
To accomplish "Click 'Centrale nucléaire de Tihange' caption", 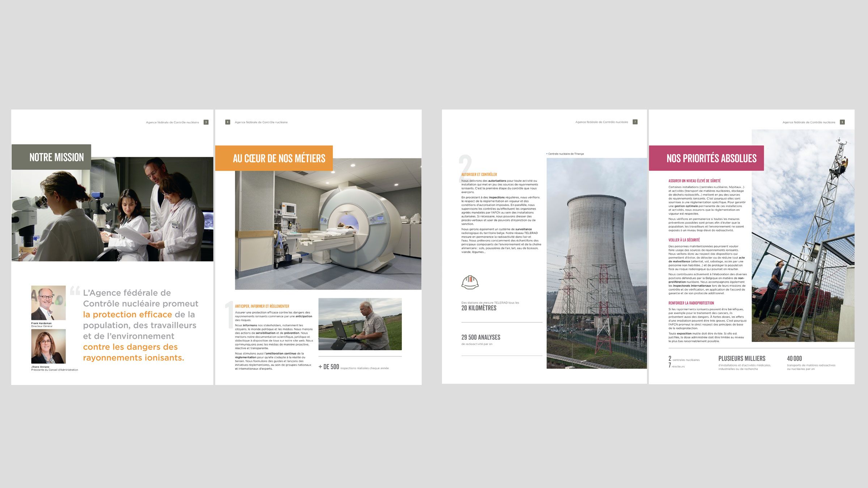I will pos(566,154).
